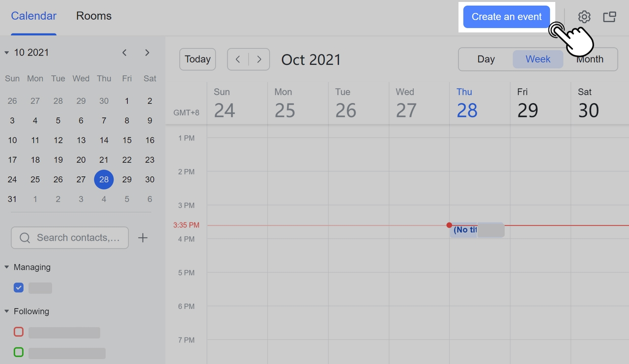Image resolution: width=629 pixels, height=364 pixels.
Task: Add a contact with the plus icon
Action: (x=143, y=238)
